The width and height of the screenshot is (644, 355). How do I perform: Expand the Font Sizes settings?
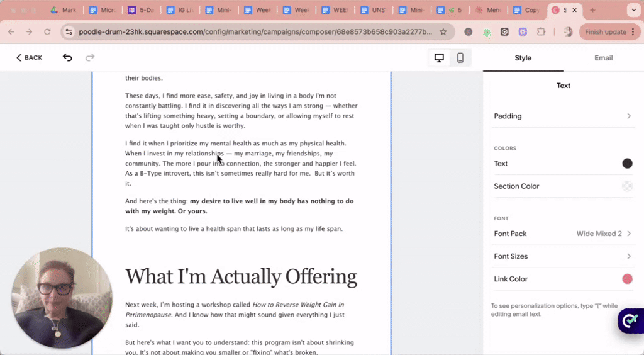(x=563, y=256)
